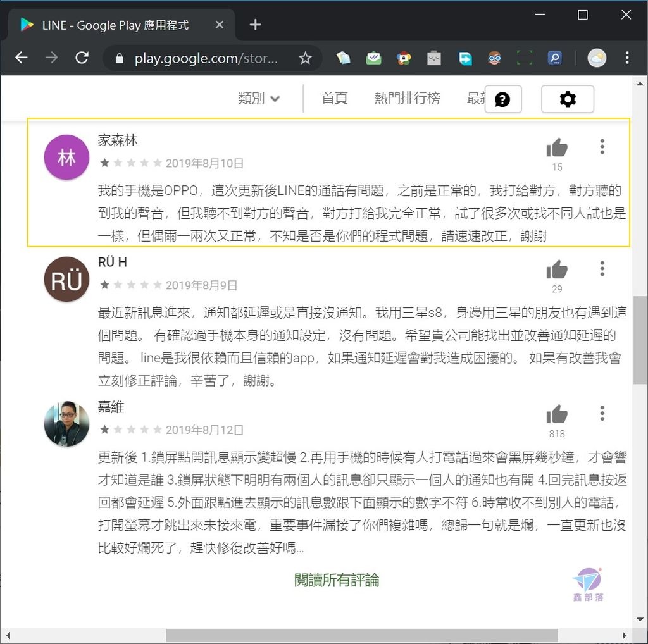Open the Chrome three-dot menu
Image resolution: width=648 pixels, height=644 pixels.
(x=627, y=58)
